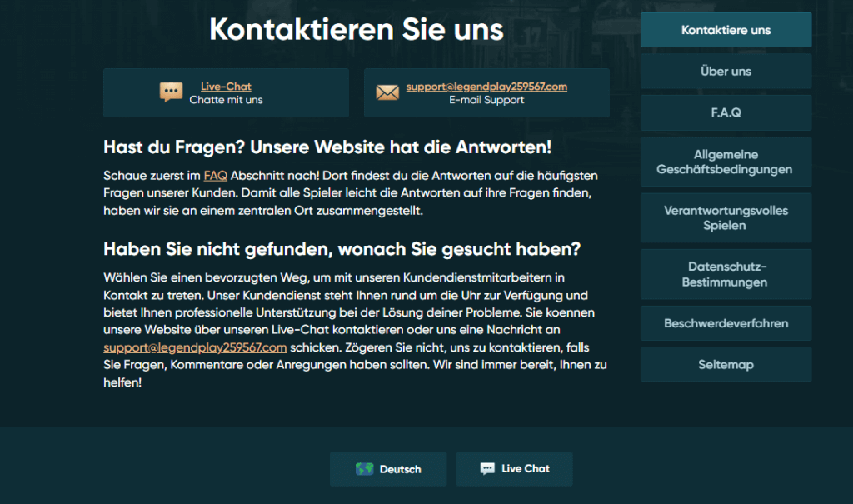Open Allgemeine Geschäftsbedingungen page
Screen dimensions: 853x504
click(x=726, y=162)
